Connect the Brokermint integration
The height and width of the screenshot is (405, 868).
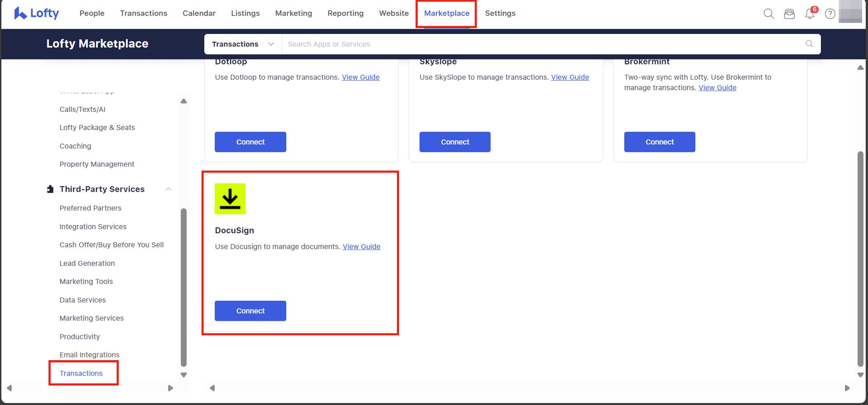click(660, 142)
